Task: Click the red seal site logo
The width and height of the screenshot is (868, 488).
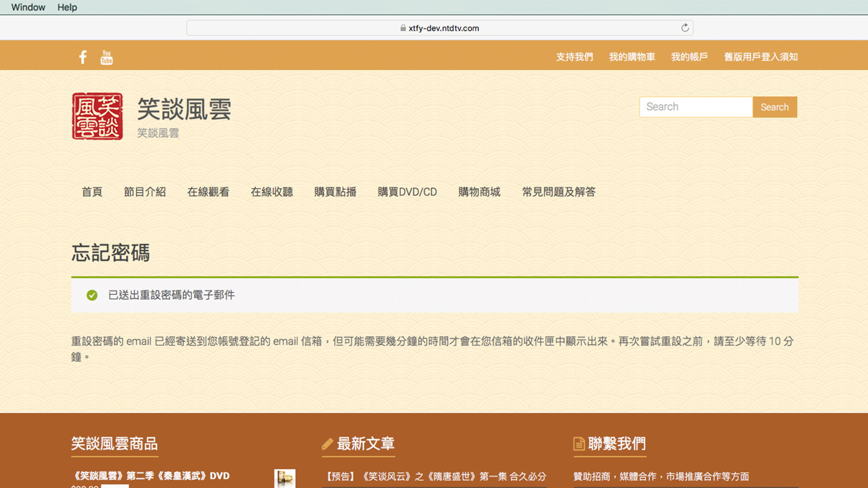Action: (x=97, y=116)
